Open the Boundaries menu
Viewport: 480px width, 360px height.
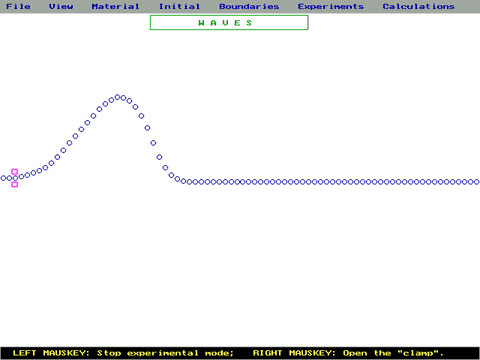point(249,6)
